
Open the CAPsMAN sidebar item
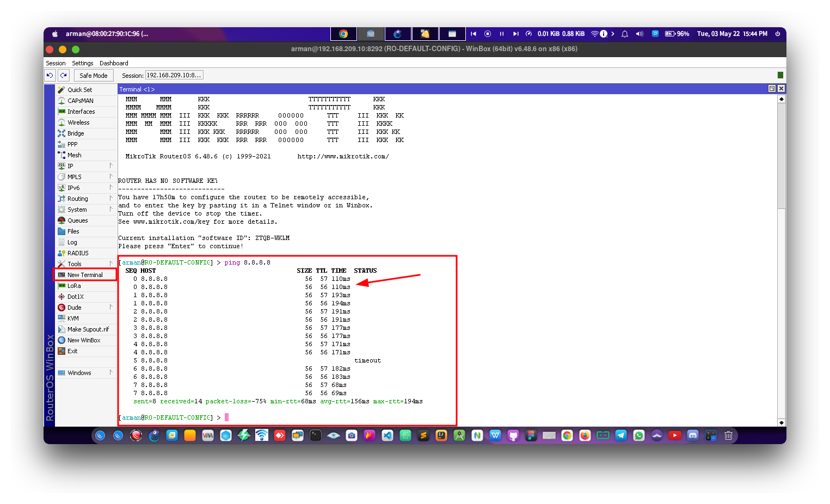click(80, 101)
